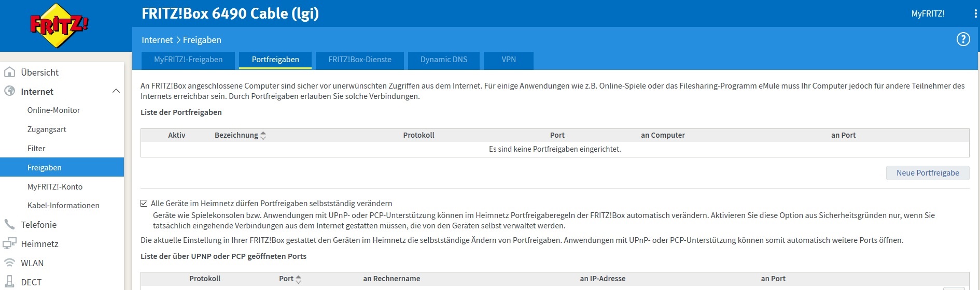Click the Übersicht house icon
The height and width of the screenshot is (290, 980).
[x=9, y=72]
